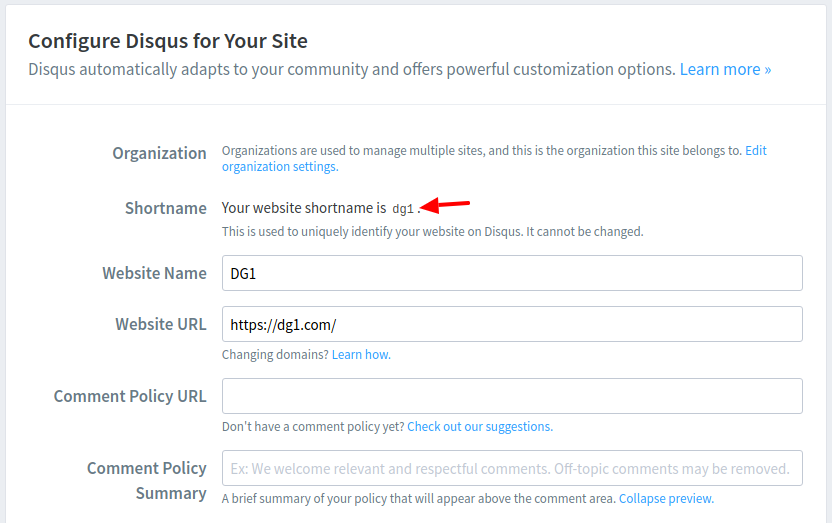This screenshot has height=523, width=832.
Task: Focus the Comment Policy Summary field
Action: (x=512, y=468)
